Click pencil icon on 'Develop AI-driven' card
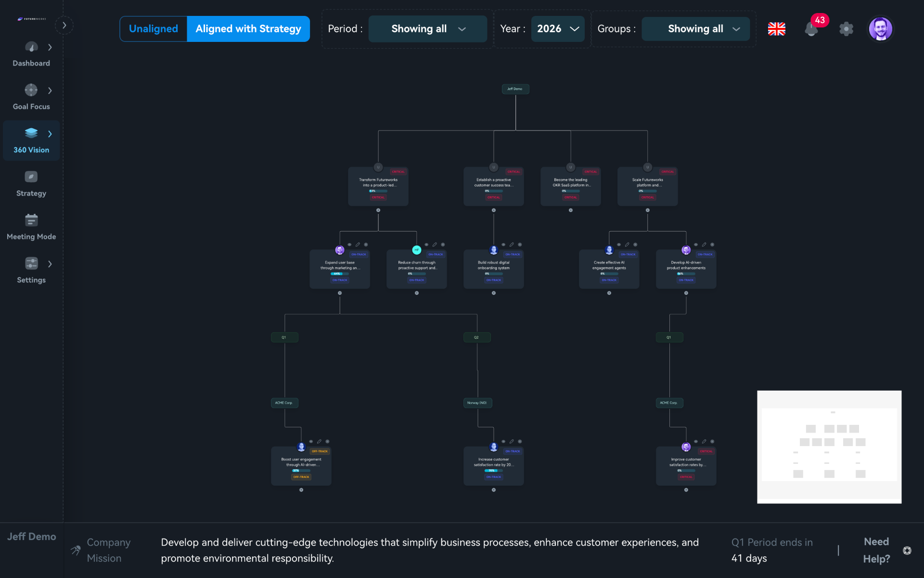 point(704,245)
